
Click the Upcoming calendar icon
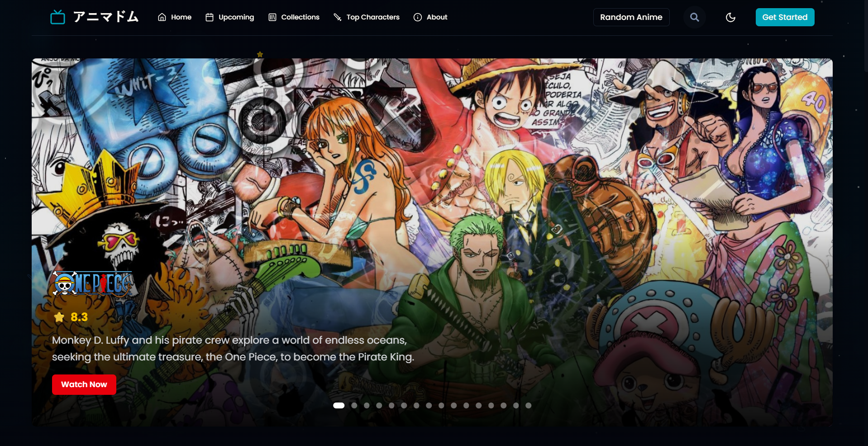pos(210,17)
